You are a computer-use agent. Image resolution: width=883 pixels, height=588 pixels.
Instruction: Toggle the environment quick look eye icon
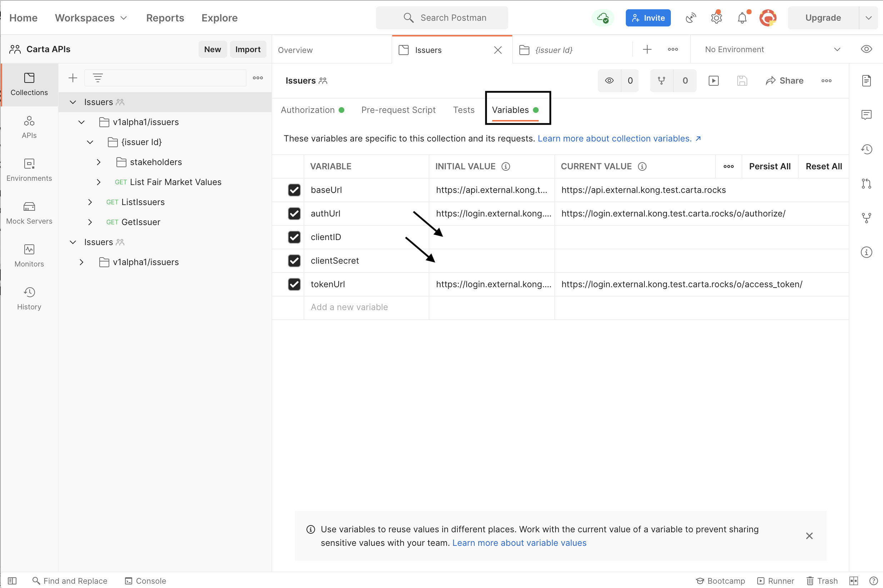(867, 49)
